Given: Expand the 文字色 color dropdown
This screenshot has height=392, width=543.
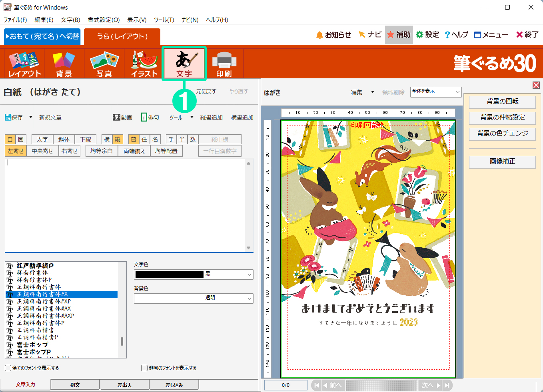Looking at the screenshot, I should [249, 275].
